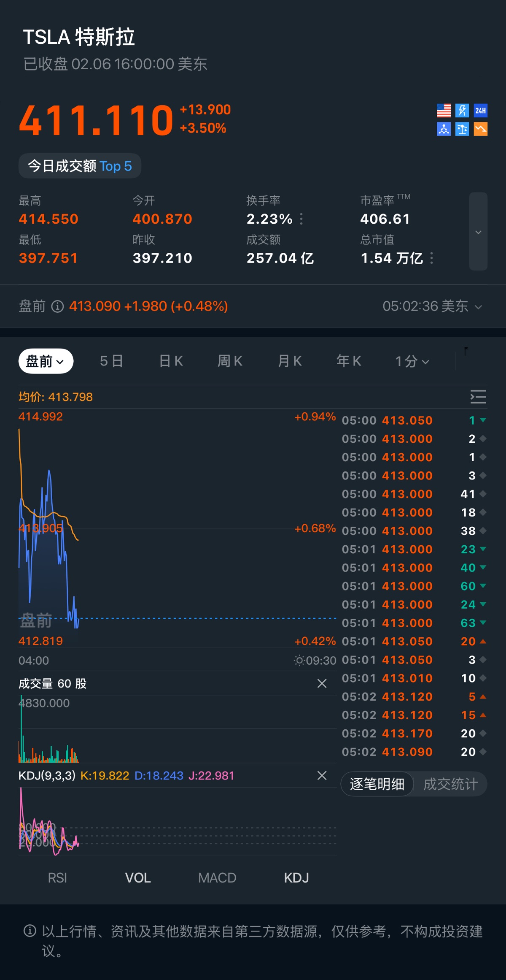Image resolution: width=506 pixels, height=980 pixels.
Task: Tap the lightning bolt icon
Action: tap(462, 111)
